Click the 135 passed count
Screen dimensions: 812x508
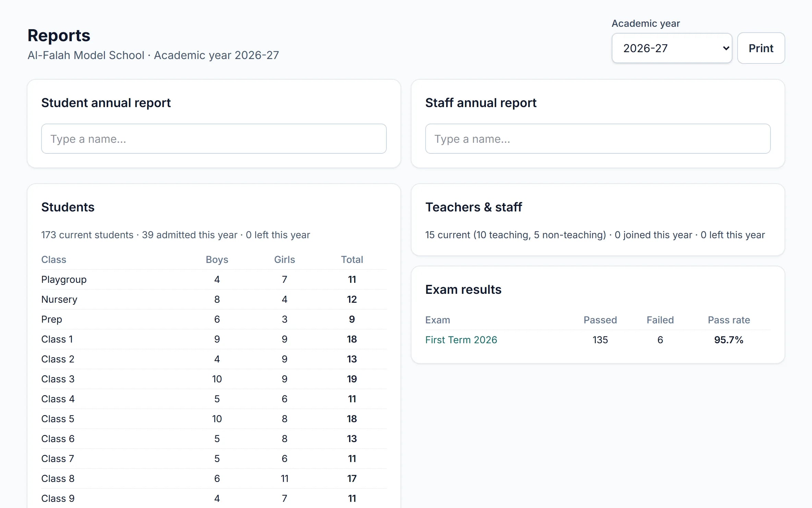(600, 340)
